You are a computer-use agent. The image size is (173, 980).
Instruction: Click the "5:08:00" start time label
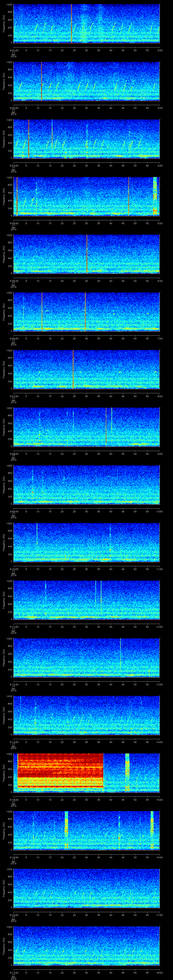pyautogui.click(x=14, y=454)
